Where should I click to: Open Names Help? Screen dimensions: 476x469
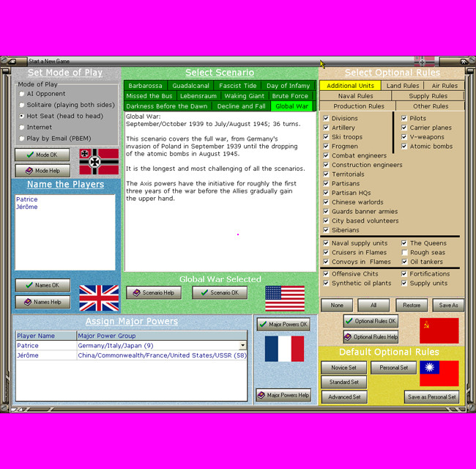pos(42,302)
